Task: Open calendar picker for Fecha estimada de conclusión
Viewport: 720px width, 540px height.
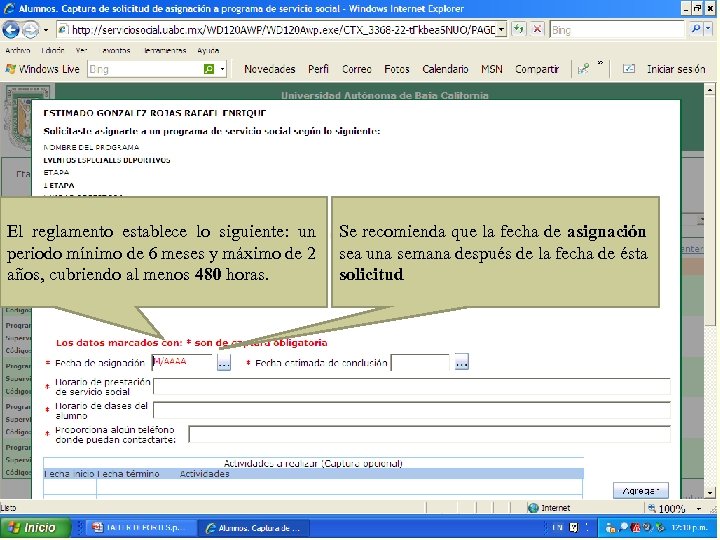Action: tap(461, 363)
